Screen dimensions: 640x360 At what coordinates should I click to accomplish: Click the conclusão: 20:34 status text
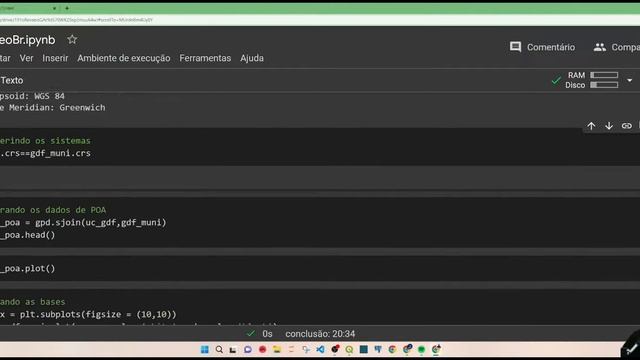click(320, 334)
